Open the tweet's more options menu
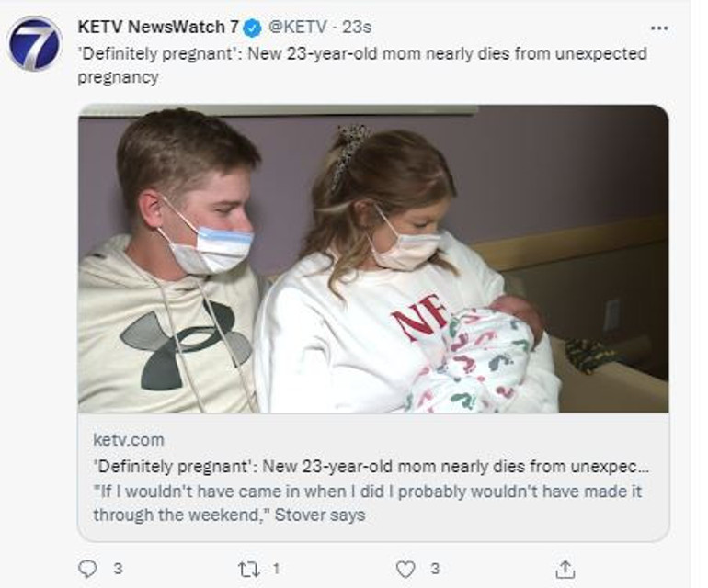This screenshot has width=708, height=588. (x=658, y=28)
